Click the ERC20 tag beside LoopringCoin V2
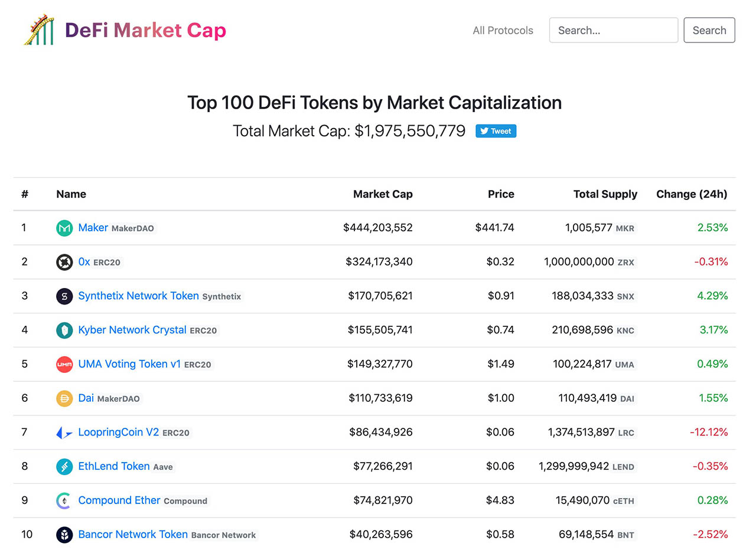 [176, 433]
